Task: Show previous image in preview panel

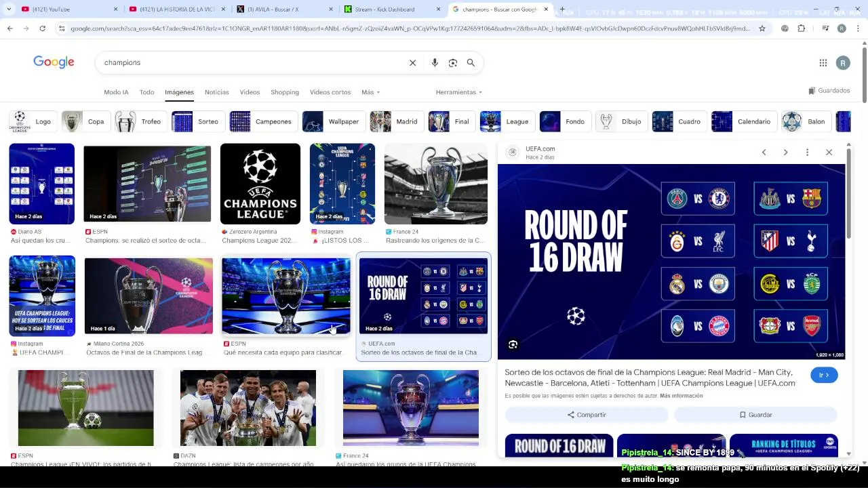Action: [764, 152]
